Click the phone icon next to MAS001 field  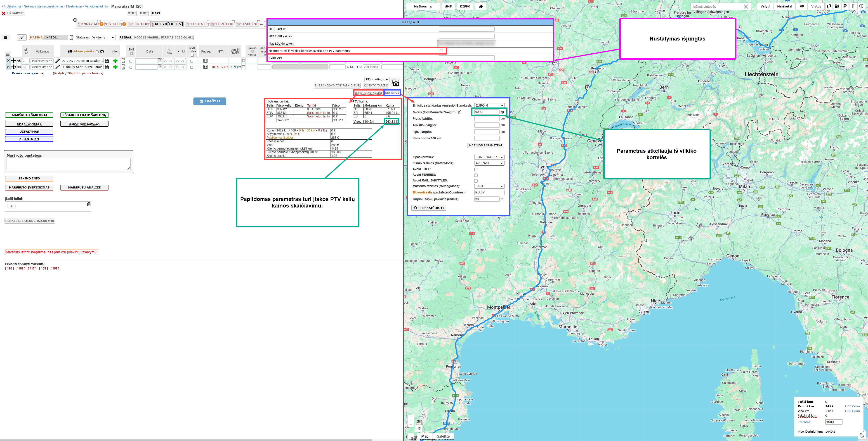[x=71, y=38]
